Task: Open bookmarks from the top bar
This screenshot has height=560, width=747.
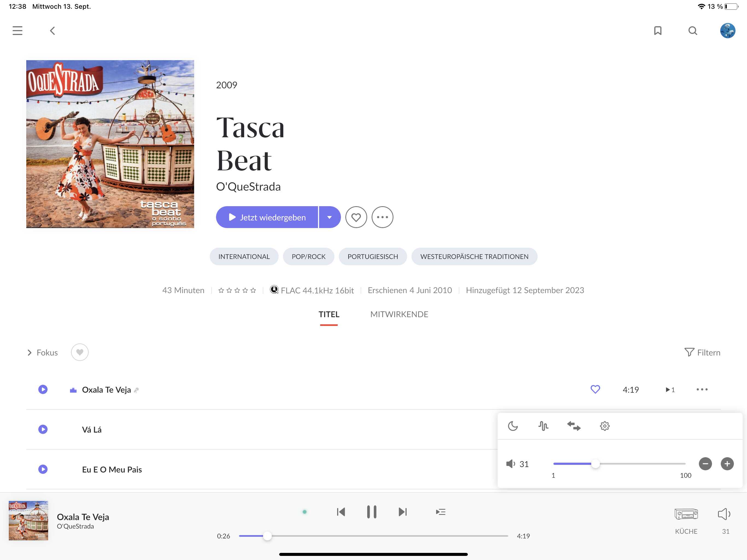Action: [x=658, y=31]
